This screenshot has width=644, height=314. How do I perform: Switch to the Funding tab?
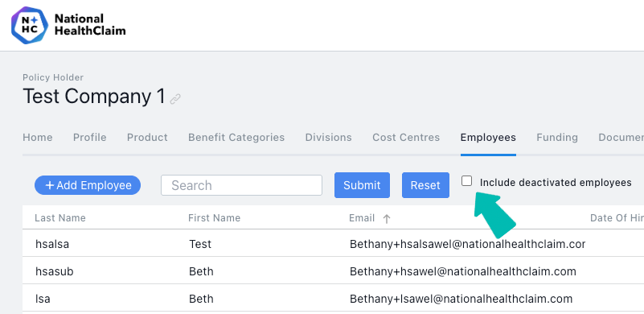557,138
